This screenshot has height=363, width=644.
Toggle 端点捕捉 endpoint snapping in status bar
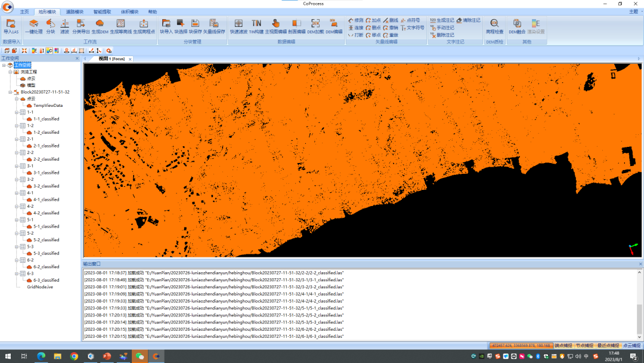[563, 346]
